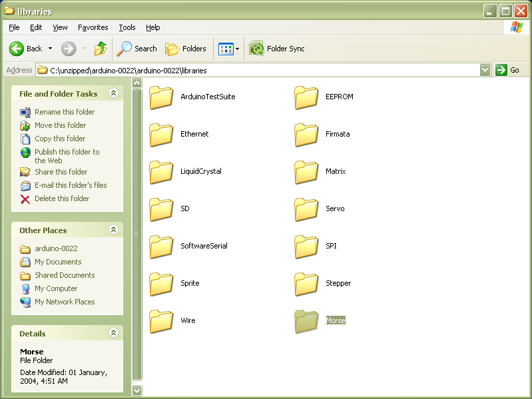Click the red X delete icon
Viewport: 532px width, 399px height.
25,199
